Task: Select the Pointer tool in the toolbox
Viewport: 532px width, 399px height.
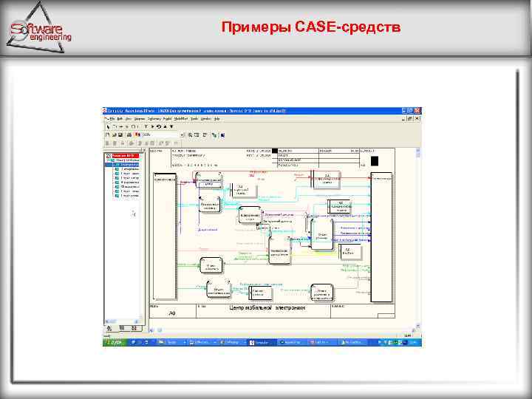Action: point(108,126)
